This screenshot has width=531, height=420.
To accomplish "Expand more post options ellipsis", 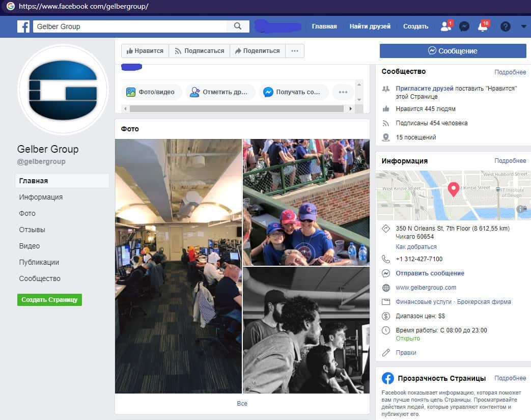I will pos(343,92).
